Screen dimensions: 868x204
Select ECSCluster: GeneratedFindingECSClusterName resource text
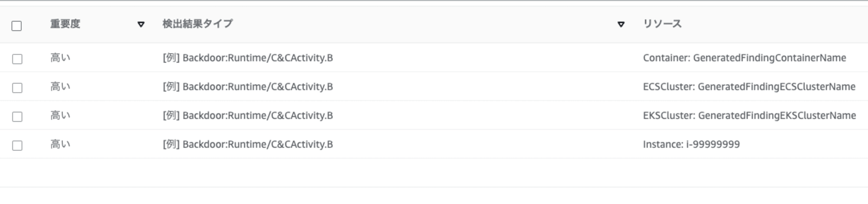coord(749,87)
